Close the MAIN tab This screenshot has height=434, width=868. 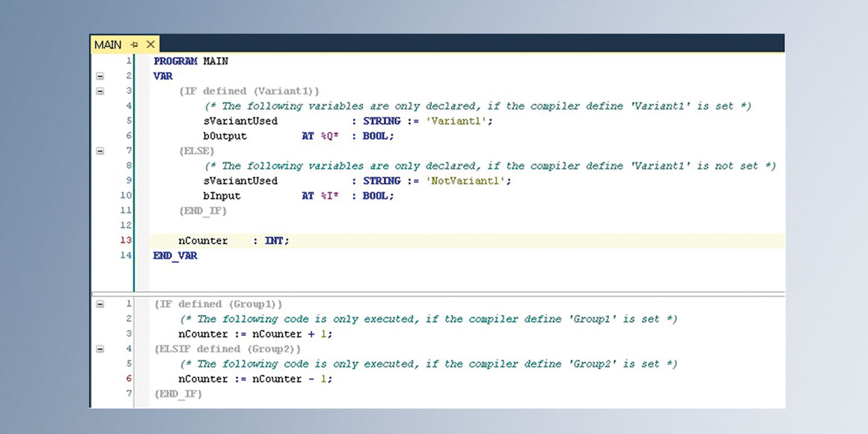(x=150, y=45)
